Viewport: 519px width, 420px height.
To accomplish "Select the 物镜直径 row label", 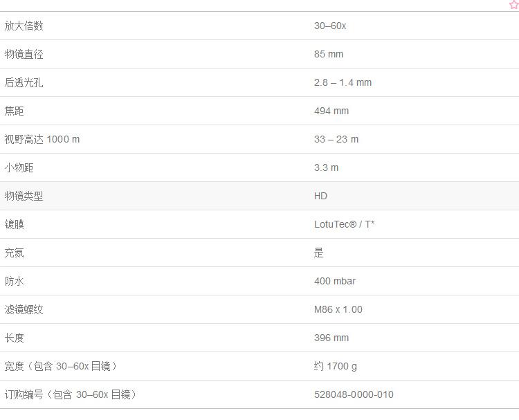I will pyautogui.click(x=24, y=54).
